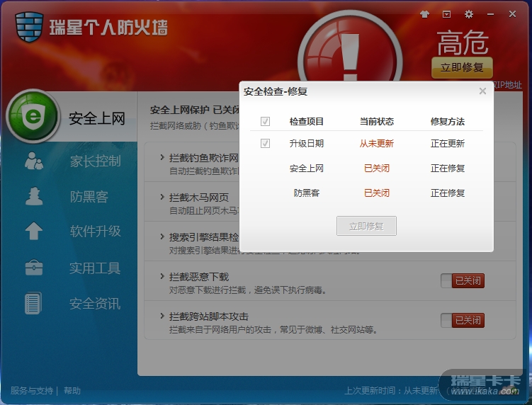Click the 安全资讯 document icon
The width and height of the screenshot is (532, 405).
click(33, 303)
